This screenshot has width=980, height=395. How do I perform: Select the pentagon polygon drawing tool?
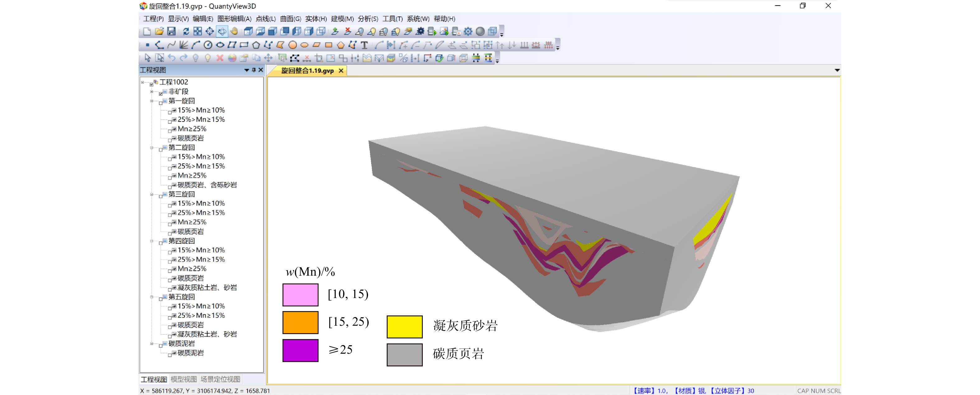pos(256,45)
